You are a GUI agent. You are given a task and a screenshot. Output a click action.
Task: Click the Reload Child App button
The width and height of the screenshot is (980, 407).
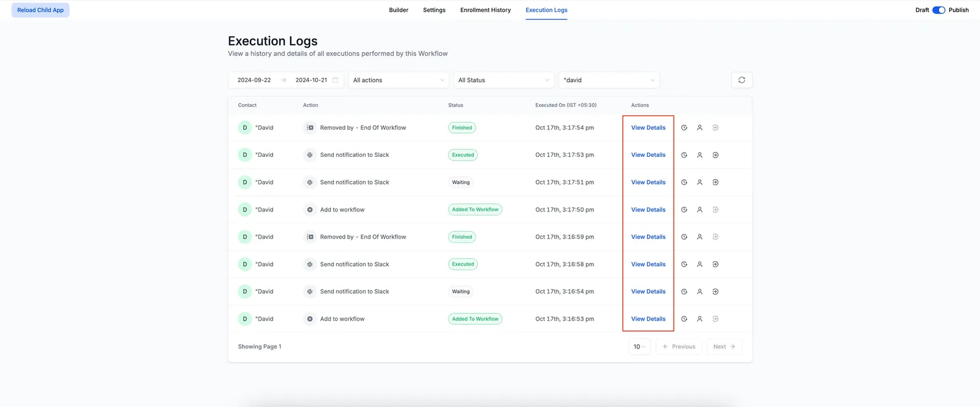click(40, 10)
